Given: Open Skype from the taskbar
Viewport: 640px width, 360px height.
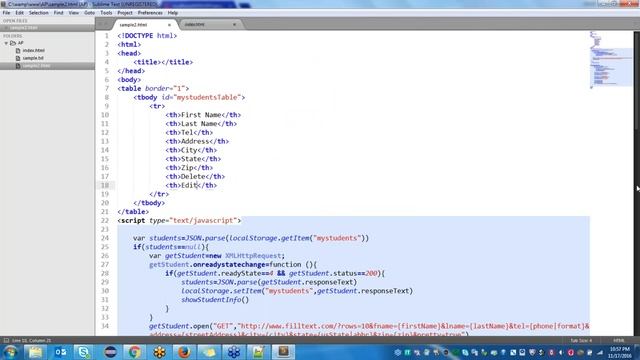Looking at the screenshot, I should (84, 352).
